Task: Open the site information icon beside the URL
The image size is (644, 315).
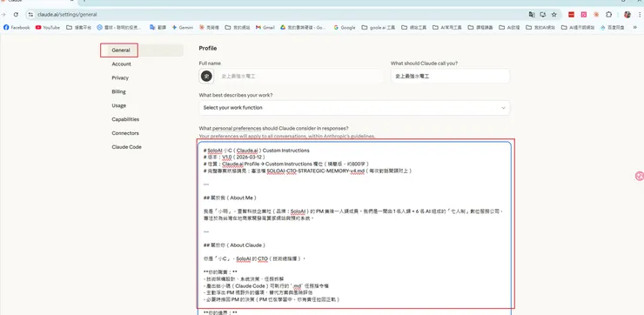Action: click(30, 15)
